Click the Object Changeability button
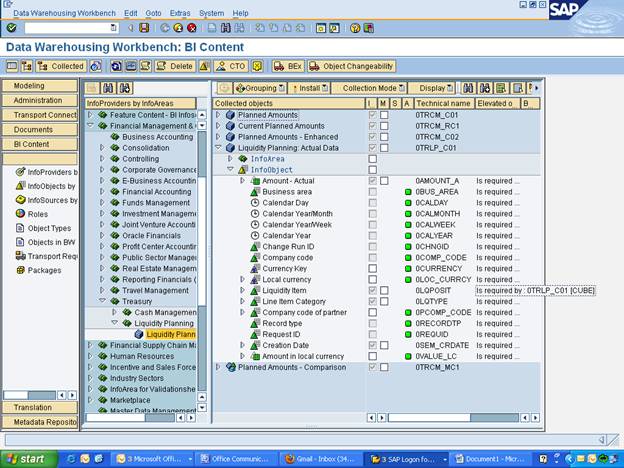 pyautogui.click(x=351, y=66)
